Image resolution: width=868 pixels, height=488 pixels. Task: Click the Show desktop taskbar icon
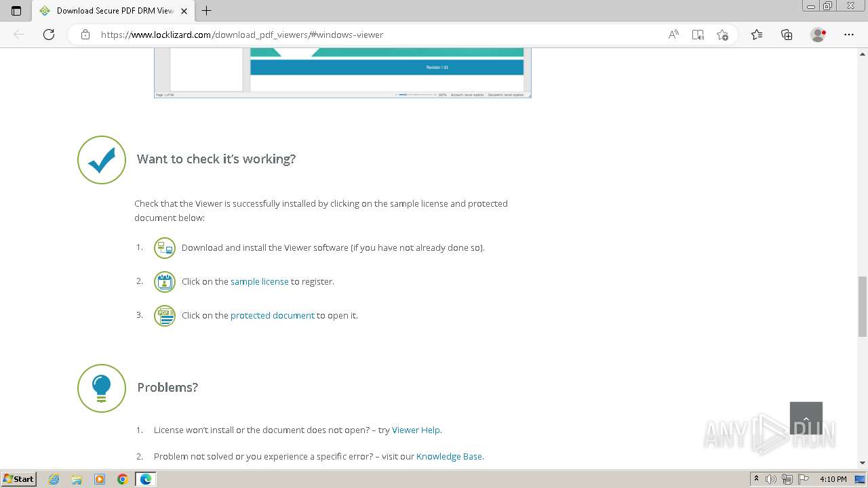click(861, 479)
